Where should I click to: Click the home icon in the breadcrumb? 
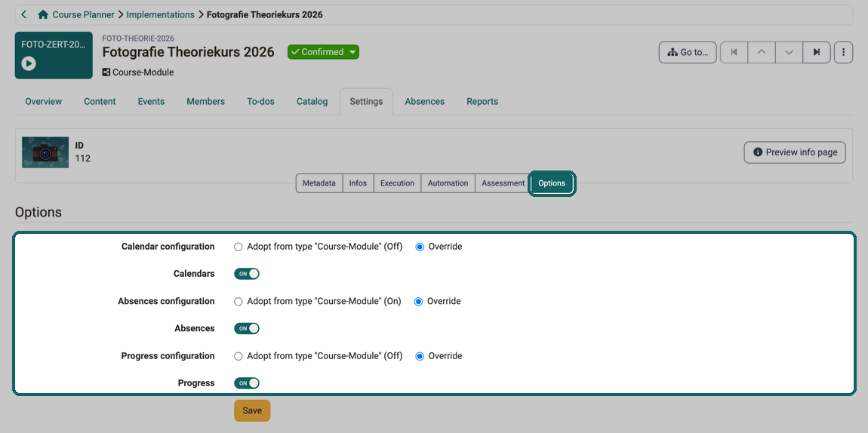[x=42, y=15]
